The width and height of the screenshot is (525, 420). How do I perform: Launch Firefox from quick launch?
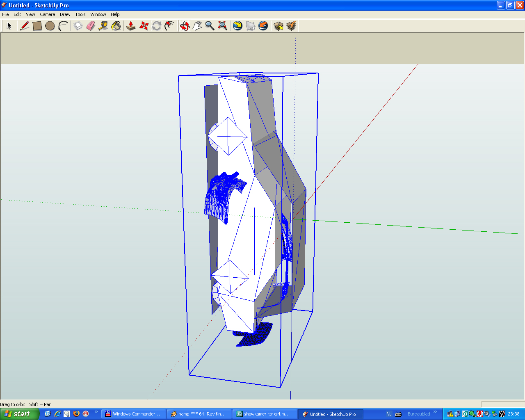click(76, 414)
